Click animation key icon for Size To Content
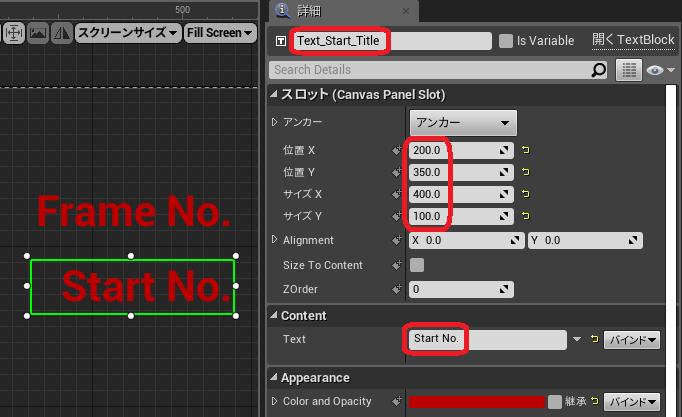The width and height of the screenshot is (682, 417). pyautogui.click(x=397, y=265)
